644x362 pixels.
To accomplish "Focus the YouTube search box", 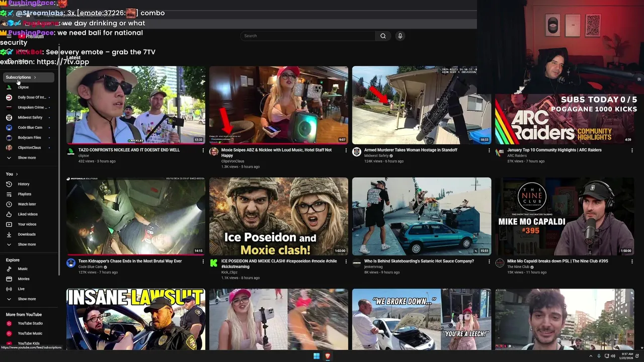I will click(308, 36).
